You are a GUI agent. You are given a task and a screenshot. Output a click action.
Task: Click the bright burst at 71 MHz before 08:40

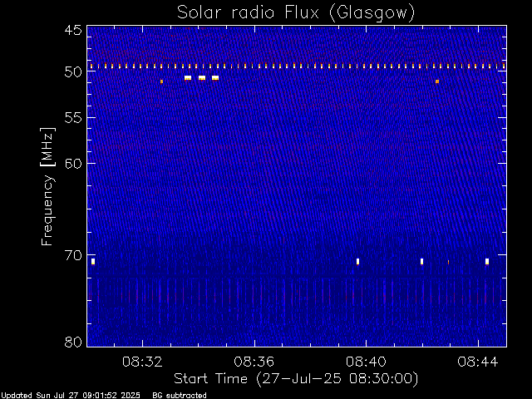click(x=357, y=262)
